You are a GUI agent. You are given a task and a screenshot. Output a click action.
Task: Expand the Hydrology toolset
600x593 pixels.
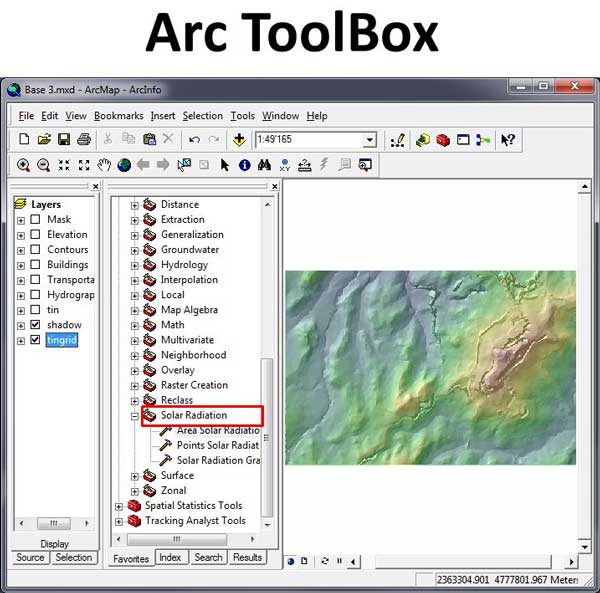click(135, 266)
